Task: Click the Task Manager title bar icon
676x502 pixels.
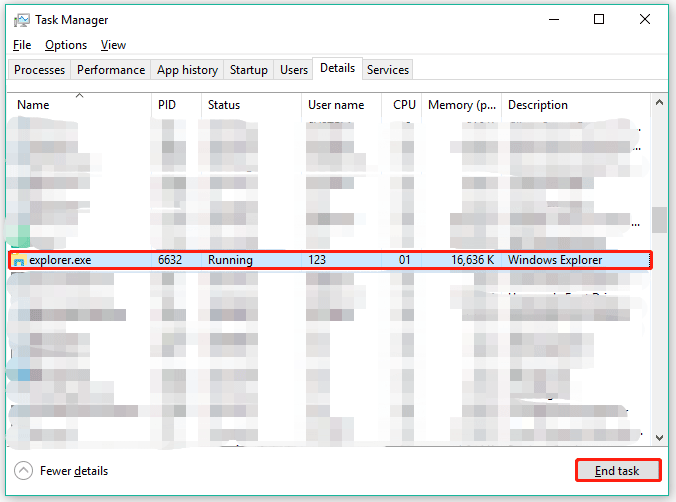Action: 22,20
